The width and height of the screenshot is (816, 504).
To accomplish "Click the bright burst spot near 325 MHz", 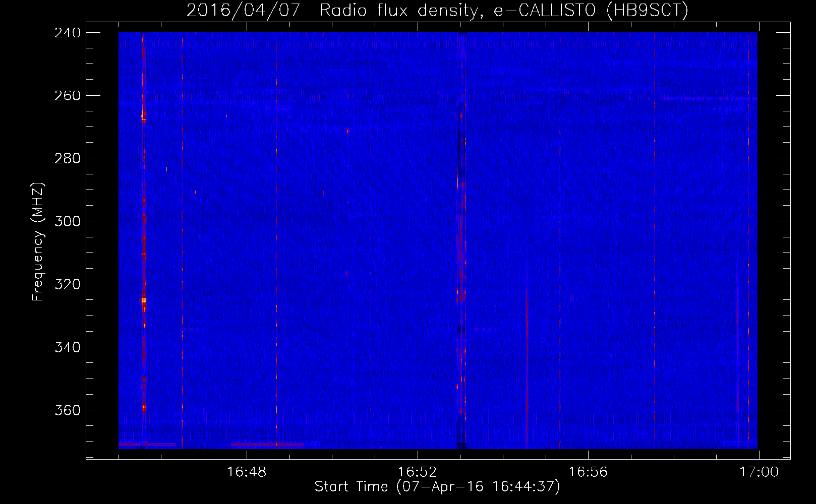I will (144, 300).
